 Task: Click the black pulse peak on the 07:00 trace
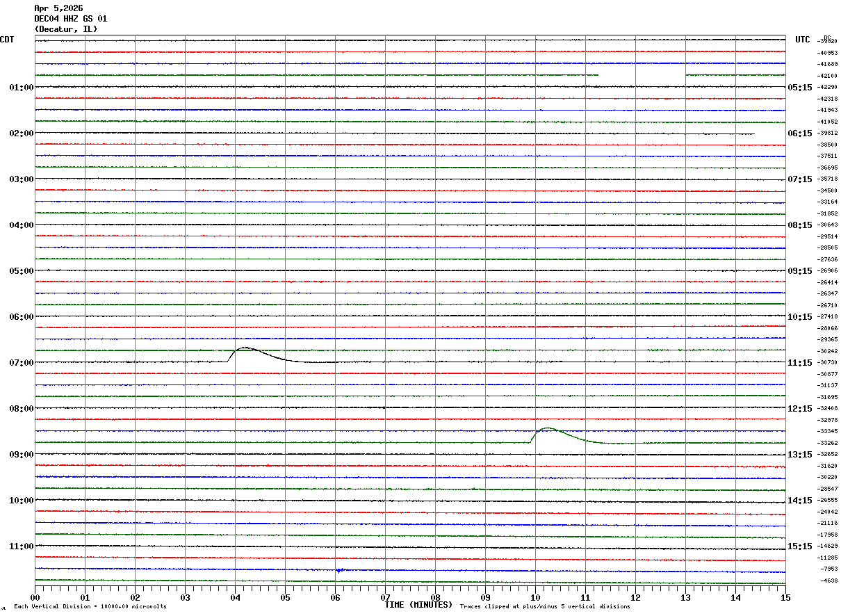pos(246,348)
